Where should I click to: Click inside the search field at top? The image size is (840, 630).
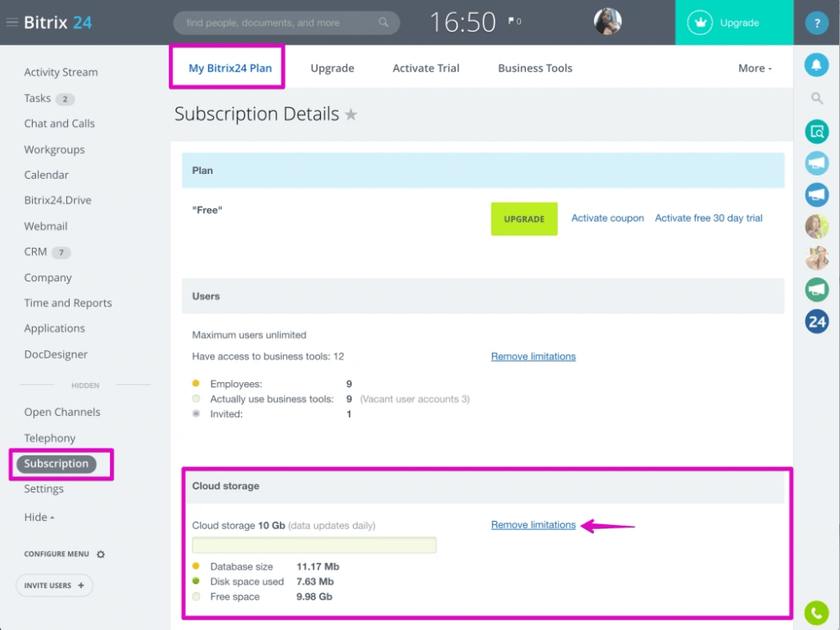286,22
